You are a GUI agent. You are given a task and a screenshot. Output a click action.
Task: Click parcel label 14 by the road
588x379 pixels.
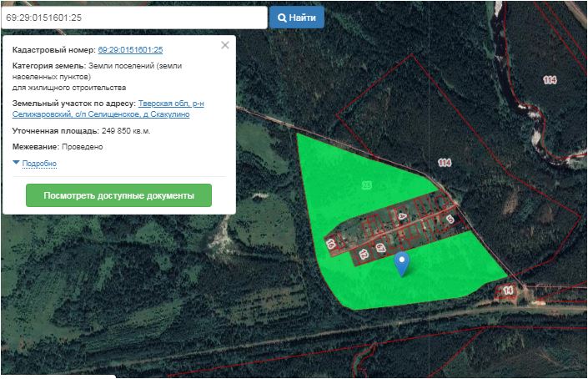tap(508, 290)
